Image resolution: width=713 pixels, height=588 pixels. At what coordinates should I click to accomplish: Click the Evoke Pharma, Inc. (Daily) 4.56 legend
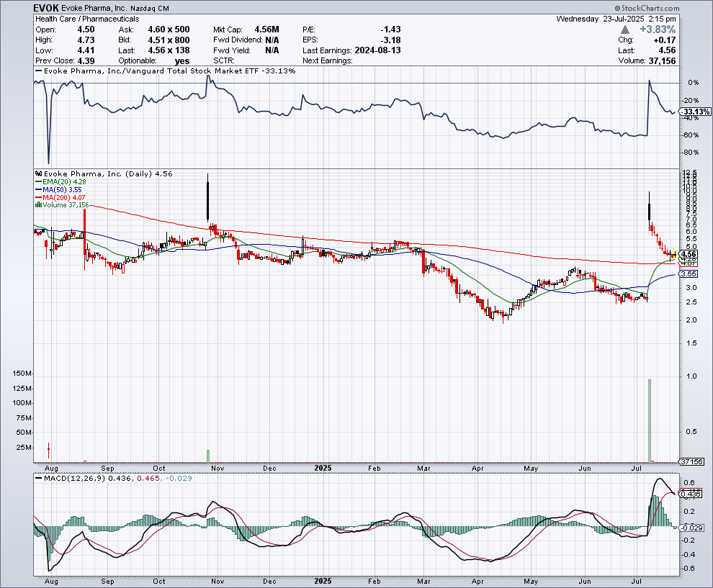click(x=108, y=173)
